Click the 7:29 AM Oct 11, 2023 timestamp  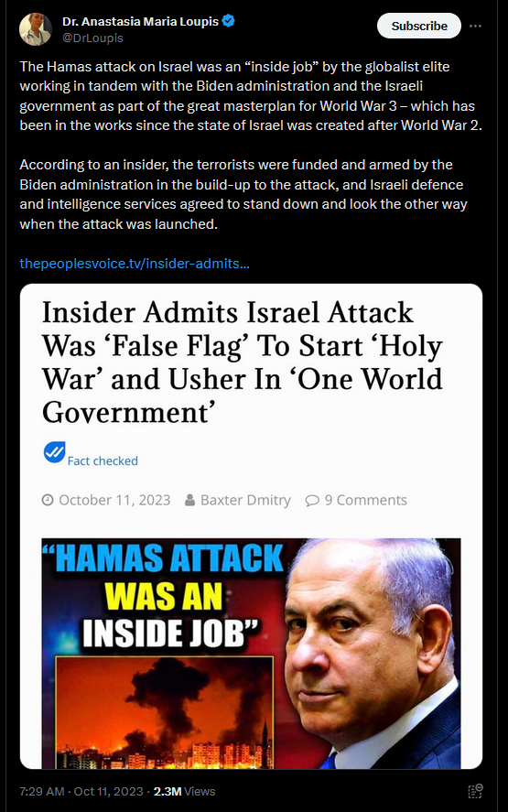tap(81, 791)
